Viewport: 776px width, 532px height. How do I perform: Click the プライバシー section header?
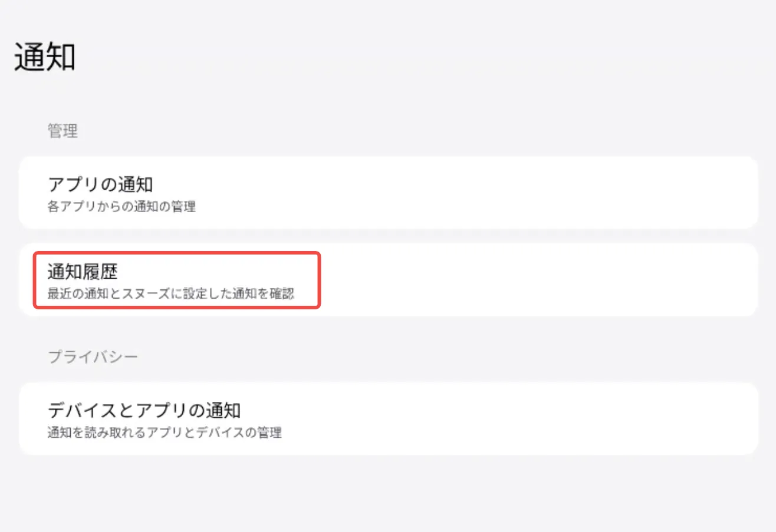click(x=93, y=357)
